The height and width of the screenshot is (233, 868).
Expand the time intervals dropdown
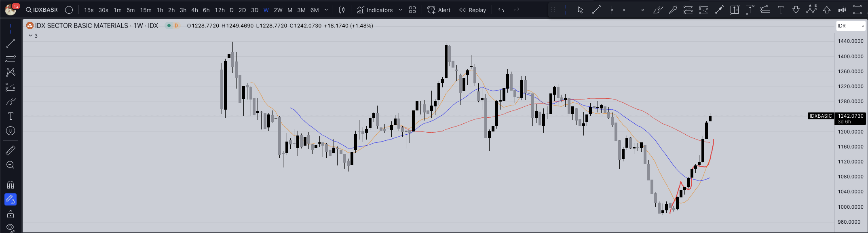[x=326, y=10]
